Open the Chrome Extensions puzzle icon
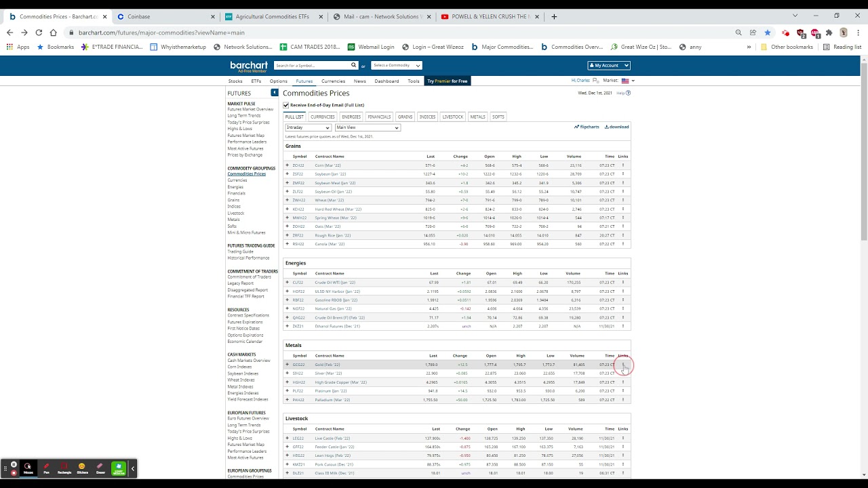This screenshot has height=488, width=868. point(829,33)
